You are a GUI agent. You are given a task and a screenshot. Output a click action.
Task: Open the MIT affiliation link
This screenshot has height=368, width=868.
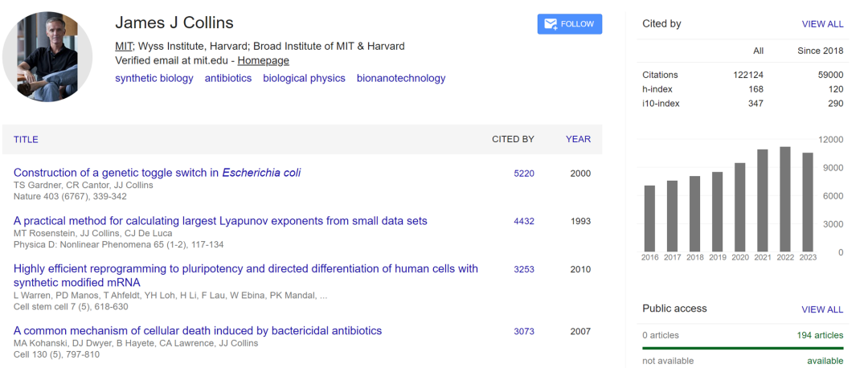pyautogui.click(x=124, y=46)
